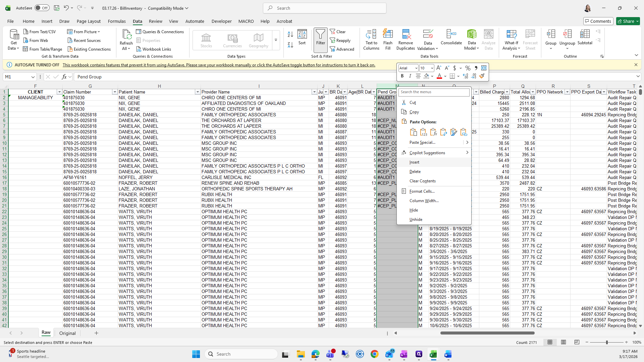Click the Paste Values clipboard icon

tap(423, 132)
